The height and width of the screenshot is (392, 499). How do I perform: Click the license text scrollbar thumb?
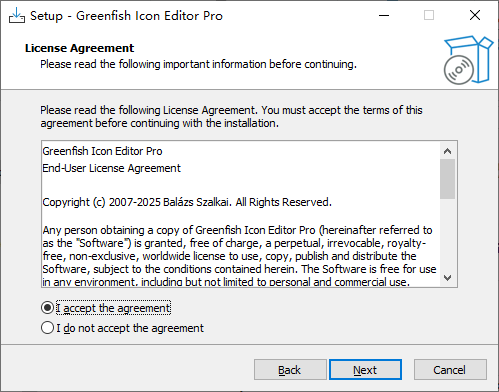point(447,179)
